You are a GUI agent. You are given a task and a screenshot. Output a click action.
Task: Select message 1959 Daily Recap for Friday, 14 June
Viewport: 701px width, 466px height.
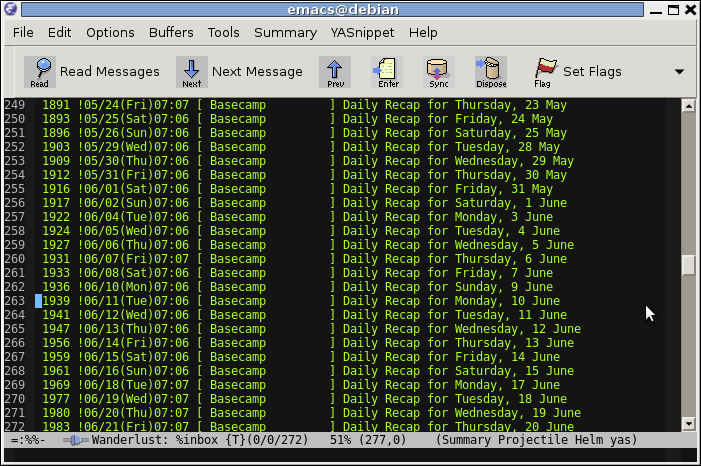coord(301,357)
